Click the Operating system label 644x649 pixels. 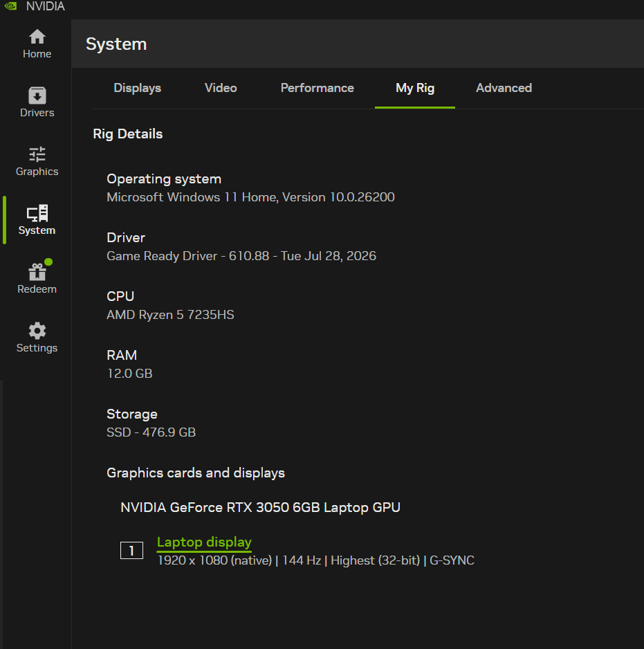(164, 179)
